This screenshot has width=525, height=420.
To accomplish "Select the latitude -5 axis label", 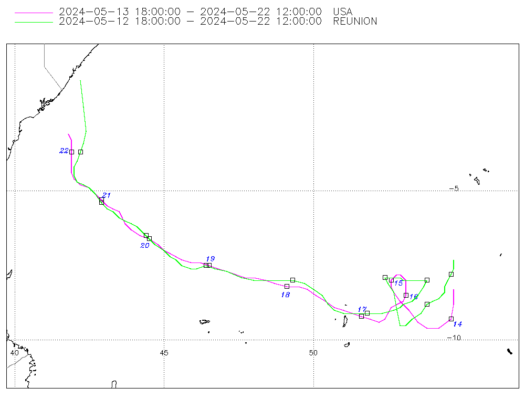I will (454, 188).
